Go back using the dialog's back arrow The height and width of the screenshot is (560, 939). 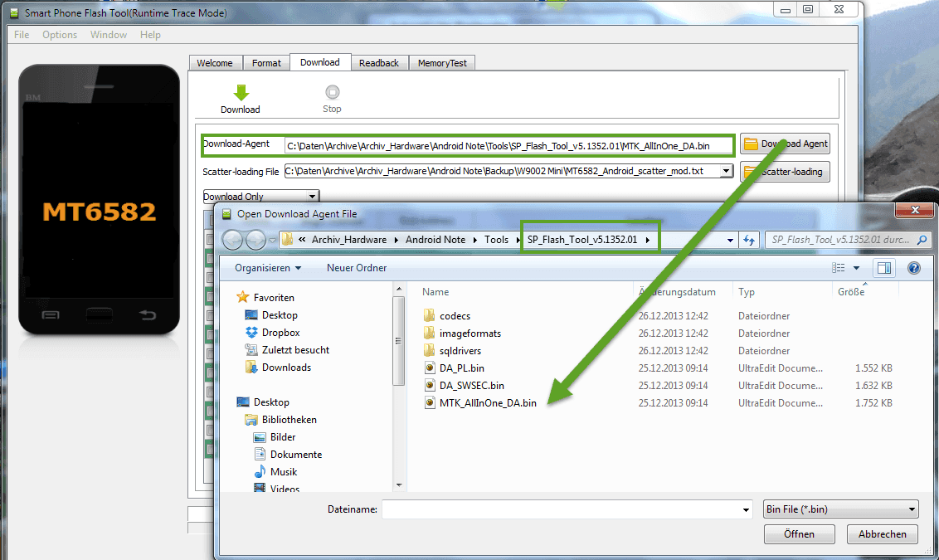pos(233,240)
